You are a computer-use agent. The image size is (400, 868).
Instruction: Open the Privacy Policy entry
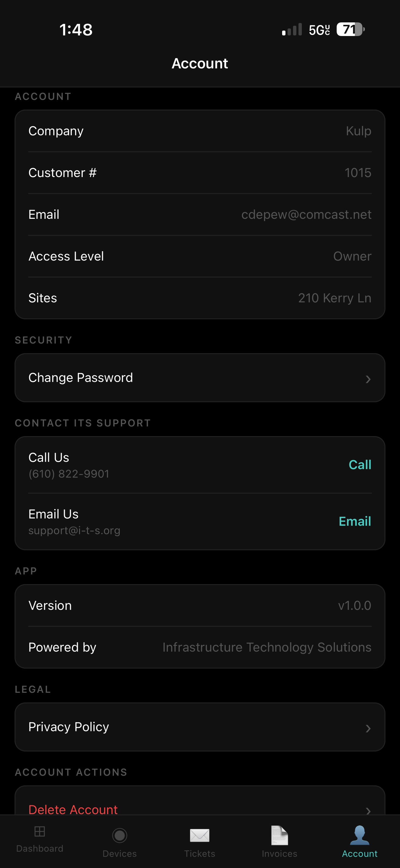[x=200, y=727]
